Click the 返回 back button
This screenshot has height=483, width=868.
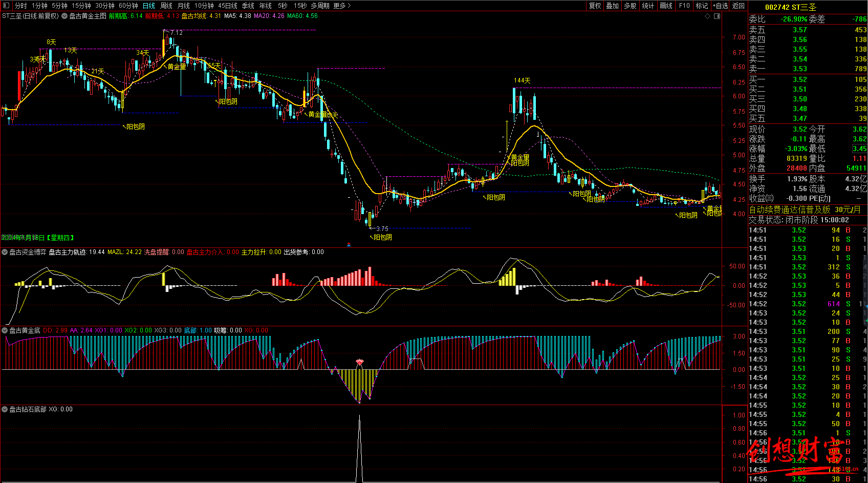[739, 6]
